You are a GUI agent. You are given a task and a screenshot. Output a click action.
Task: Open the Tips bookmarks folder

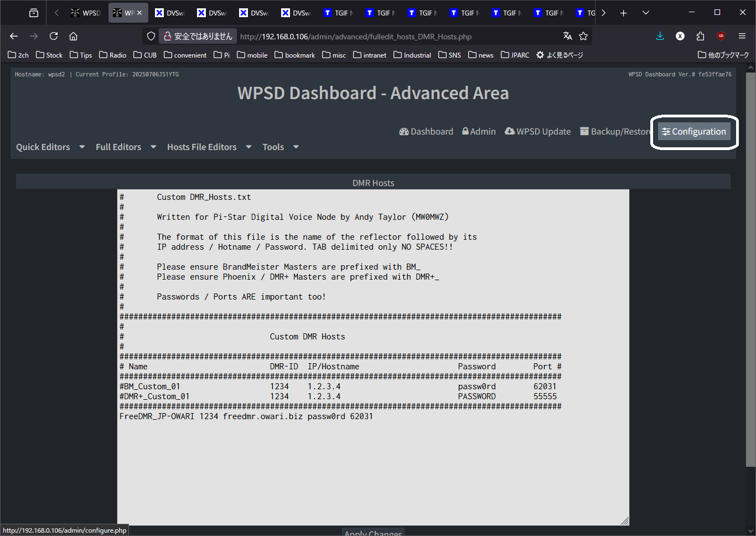(81, 55)
